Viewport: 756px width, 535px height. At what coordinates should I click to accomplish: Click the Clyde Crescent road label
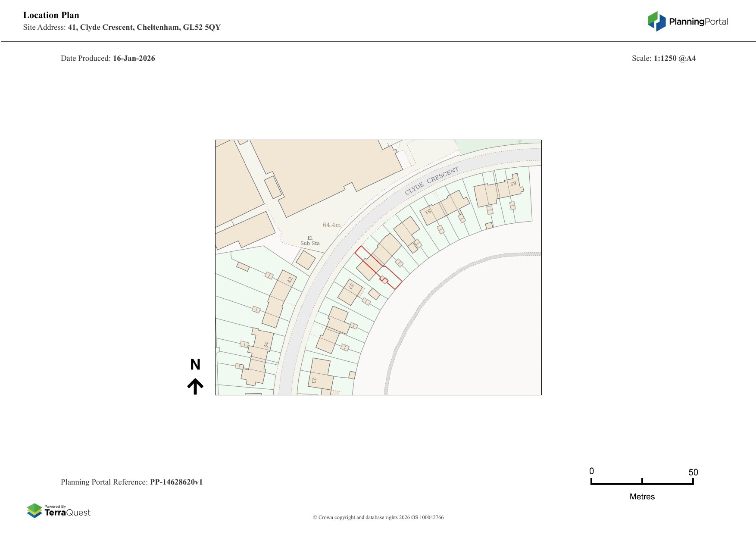coord(431,181)
